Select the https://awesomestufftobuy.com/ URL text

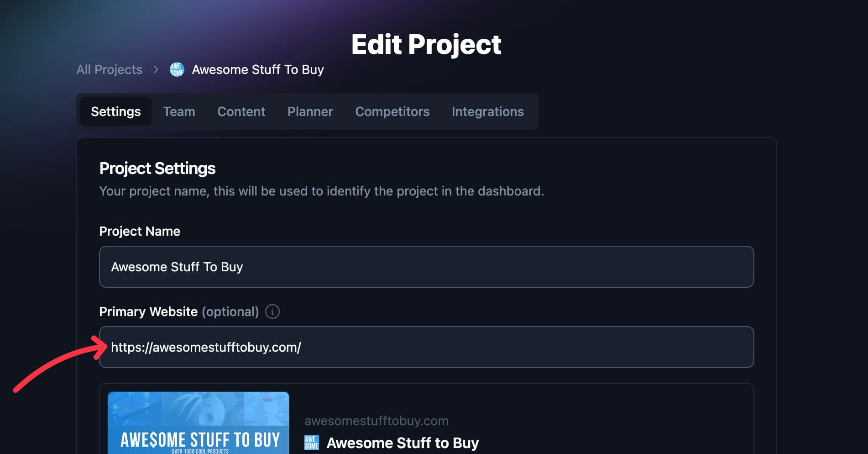(x=206, y=347)
